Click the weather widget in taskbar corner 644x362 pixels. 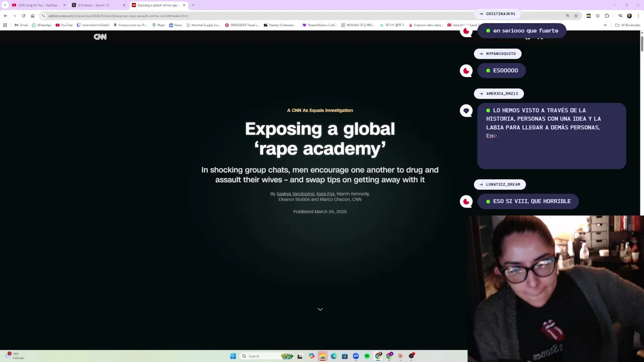pyautogui.click(x=15, y=355)
